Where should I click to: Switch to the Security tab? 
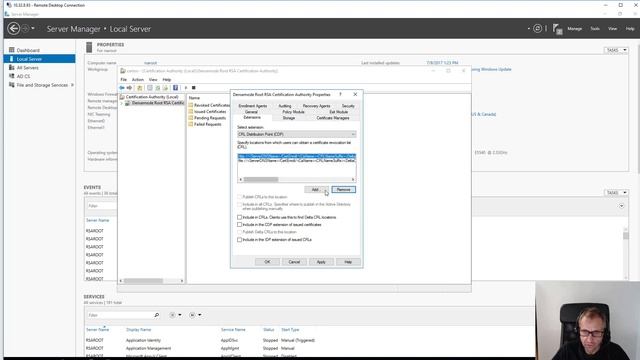click(x=348, y=106)
